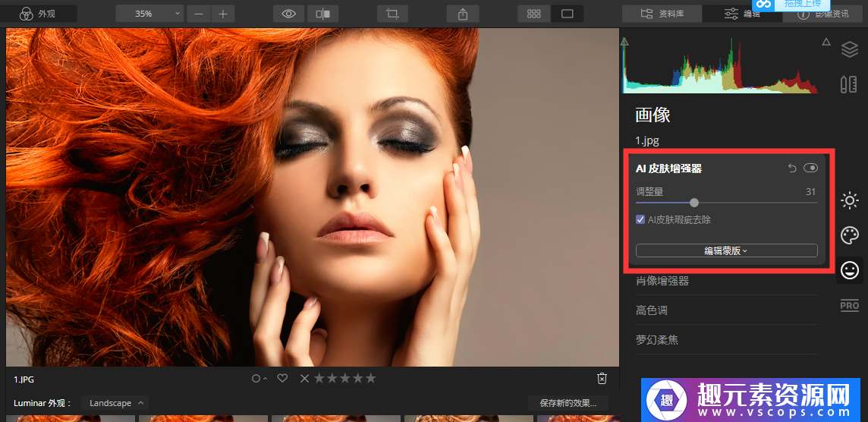The height and width of the screenshot is (422, 868).
Task: Open the PRO tools category
Action: click(850, 306)
